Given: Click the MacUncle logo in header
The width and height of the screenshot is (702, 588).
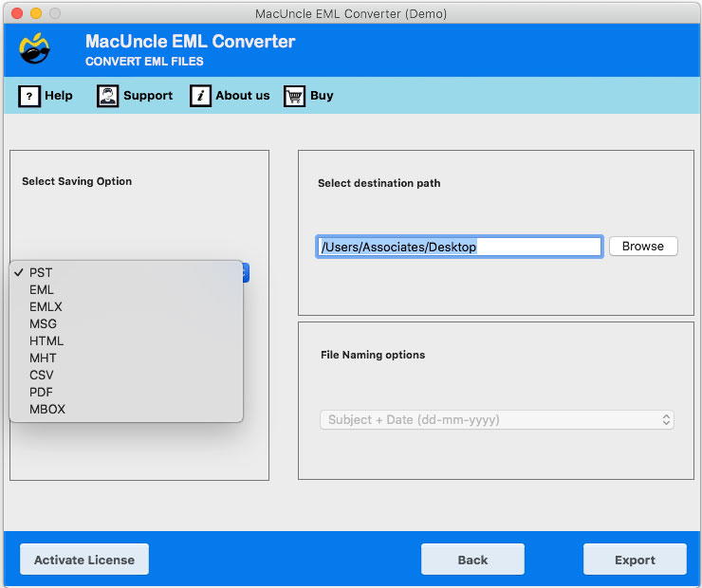Looking at the screenshot, I should pyautogui.click(x=34, y=48).
